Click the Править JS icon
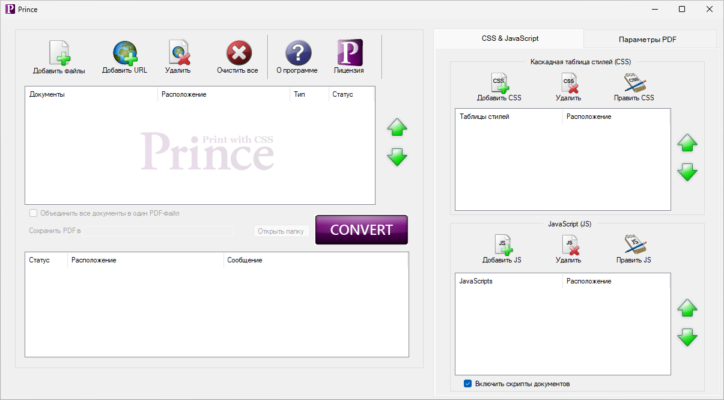Screen dimensions: 724x400 (x=634, y=245)
